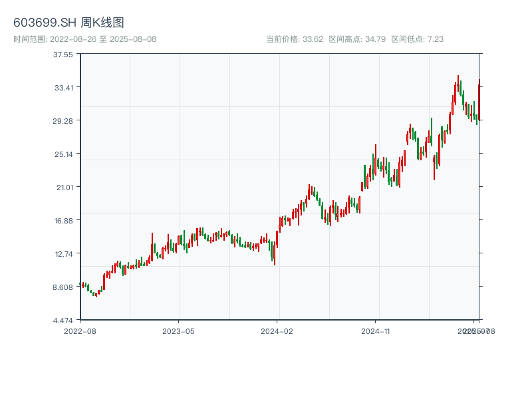The image size is (532, 399).
Task: Select the time range text 2022-08-26 至 2025-08-08
Action: (x=85, y=39)
